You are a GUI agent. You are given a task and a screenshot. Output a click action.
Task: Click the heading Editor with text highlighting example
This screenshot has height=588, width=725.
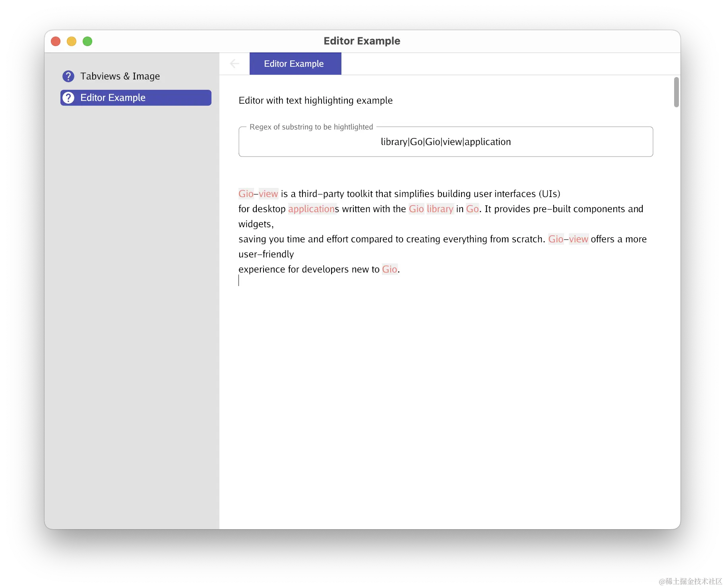(315, 100)
